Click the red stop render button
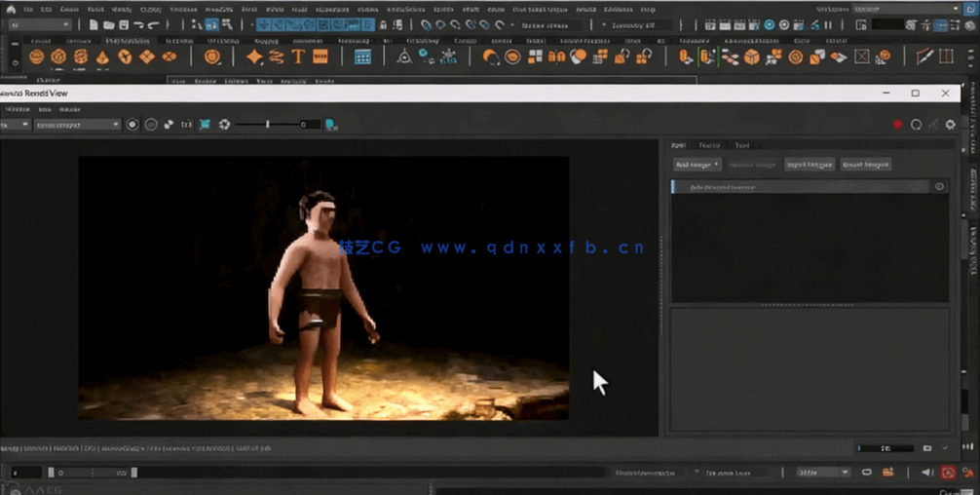This screenshot has height=495, width=980. pyautogui.click(x=897, y=125)
